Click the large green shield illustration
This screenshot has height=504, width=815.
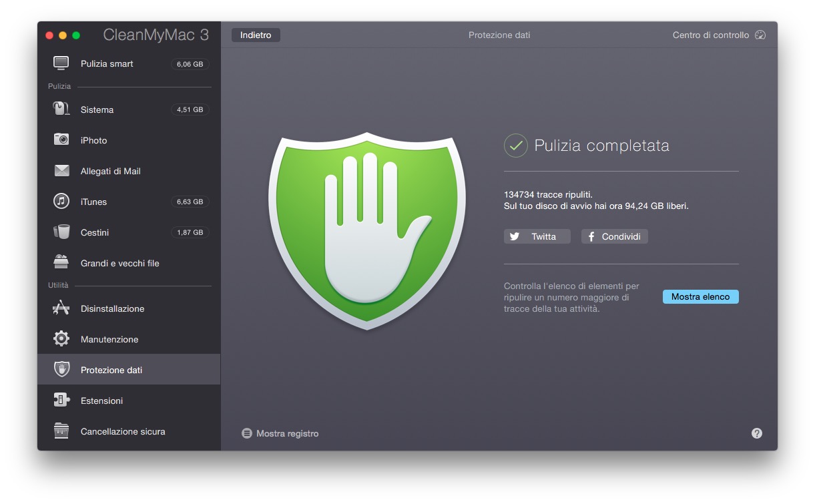366,230
